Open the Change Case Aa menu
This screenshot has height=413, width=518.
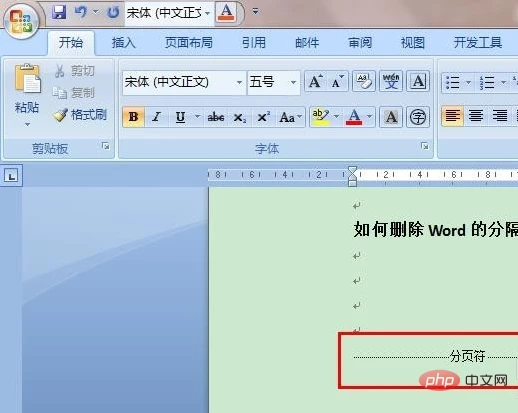click(290, 117)
